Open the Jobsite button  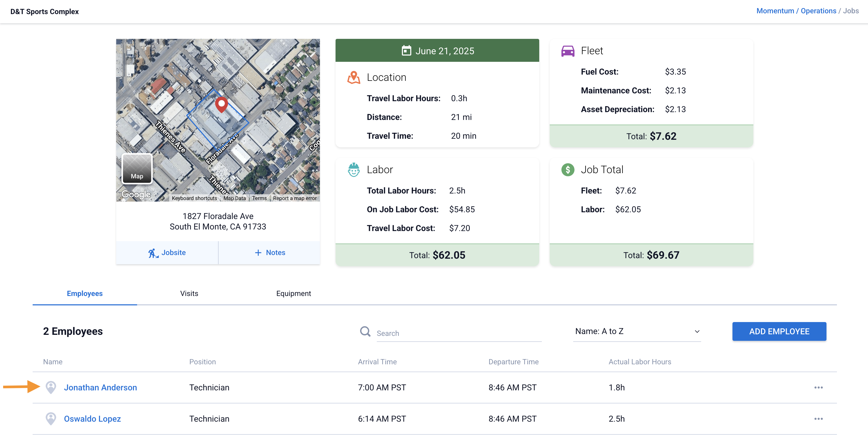[x=167, y=253]
